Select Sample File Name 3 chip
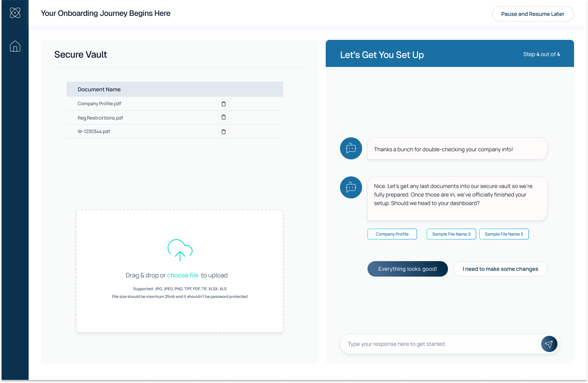588x383 pixels. click(x=504, y=234)
